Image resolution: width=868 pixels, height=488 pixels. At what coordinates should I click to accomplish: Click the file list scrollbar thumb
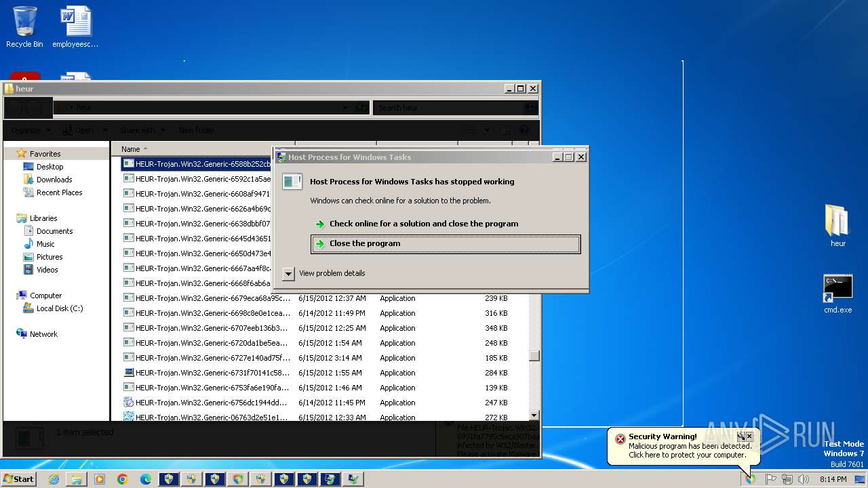click(534, 355)
